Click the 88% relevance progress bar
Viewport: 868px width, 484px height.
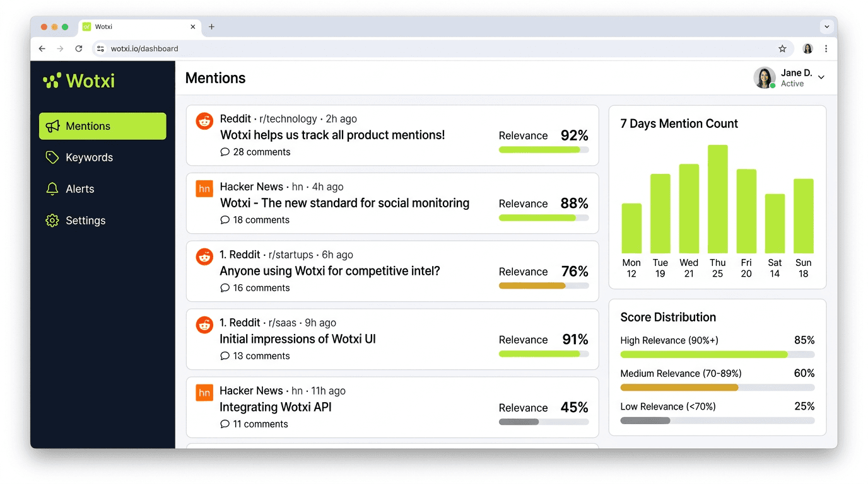(544, 218)
